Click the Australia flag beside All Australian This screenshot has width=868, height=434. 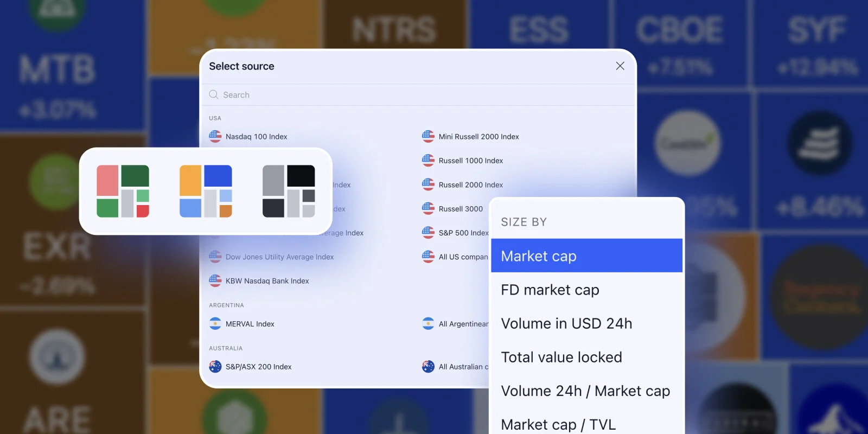click(x=428, y=366)
